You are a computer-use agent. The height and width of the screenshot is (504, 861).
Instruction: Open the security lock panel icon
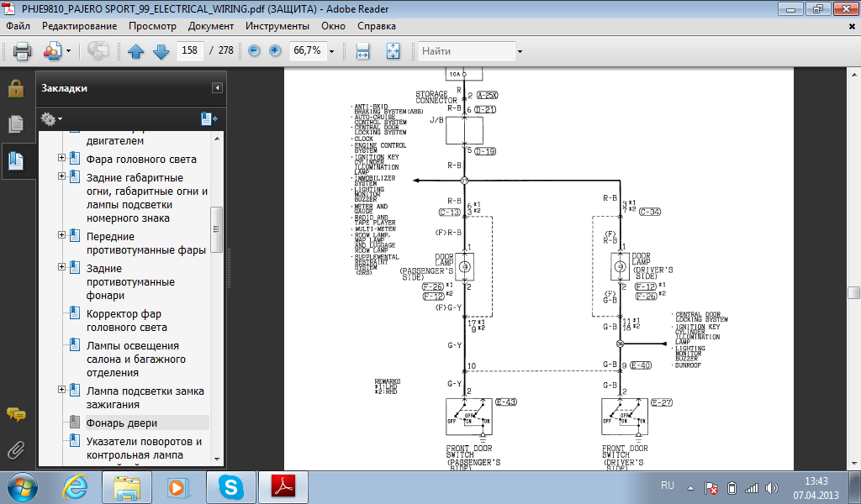pos(15,88)
